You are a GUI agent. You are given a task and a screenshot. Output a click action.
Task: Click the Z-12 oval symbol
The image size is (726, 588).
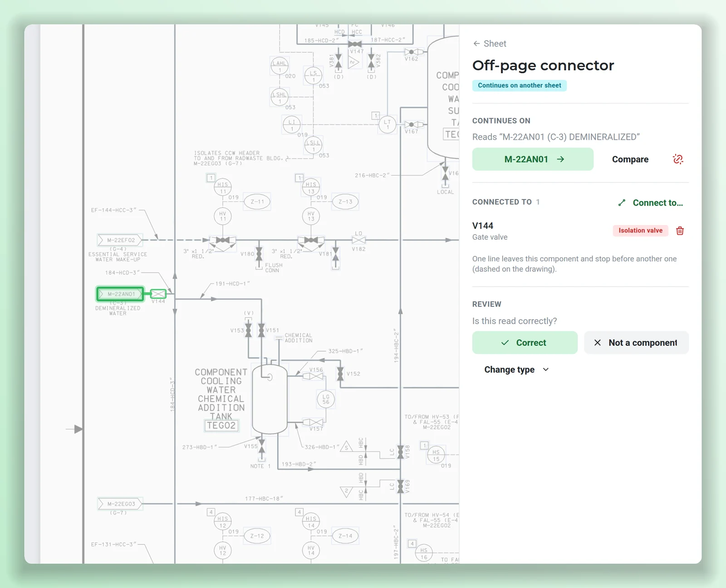coord(257,536)
